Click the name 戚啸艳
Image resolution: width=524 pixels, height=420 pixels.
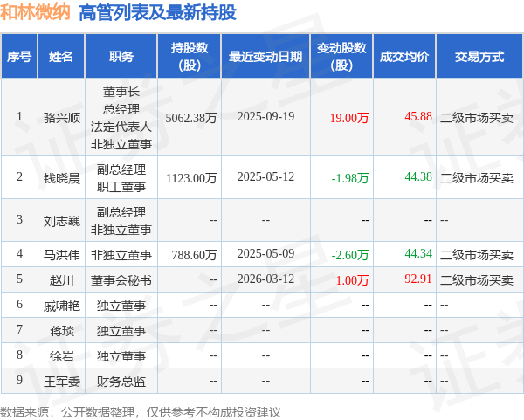62,306
